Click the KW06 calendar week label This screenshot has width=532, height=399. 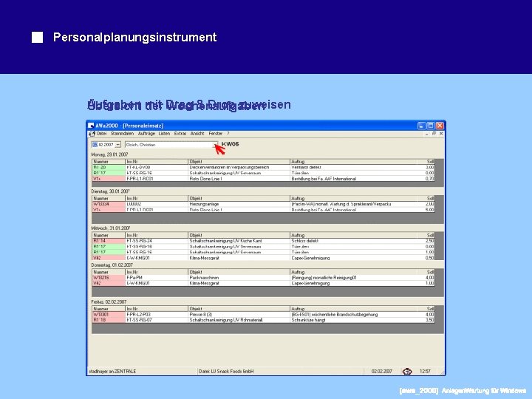tap(231, 144)
